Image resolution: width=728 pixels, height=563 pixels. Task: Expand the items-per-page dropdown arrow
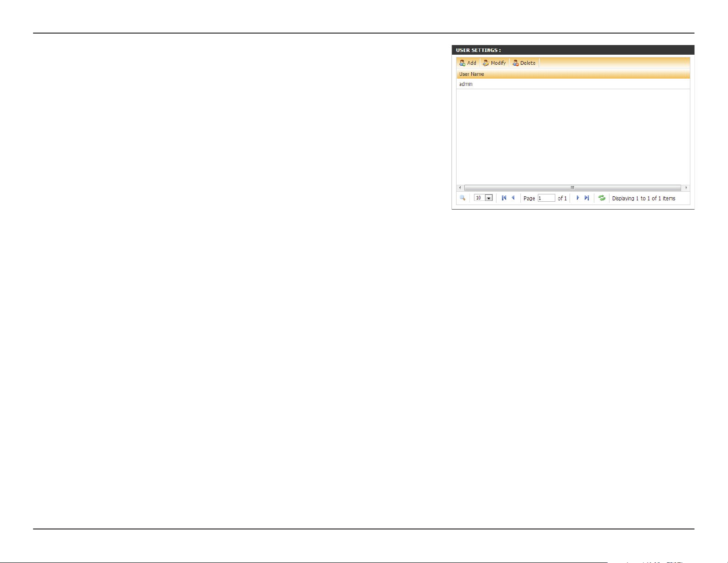[489, 198]
